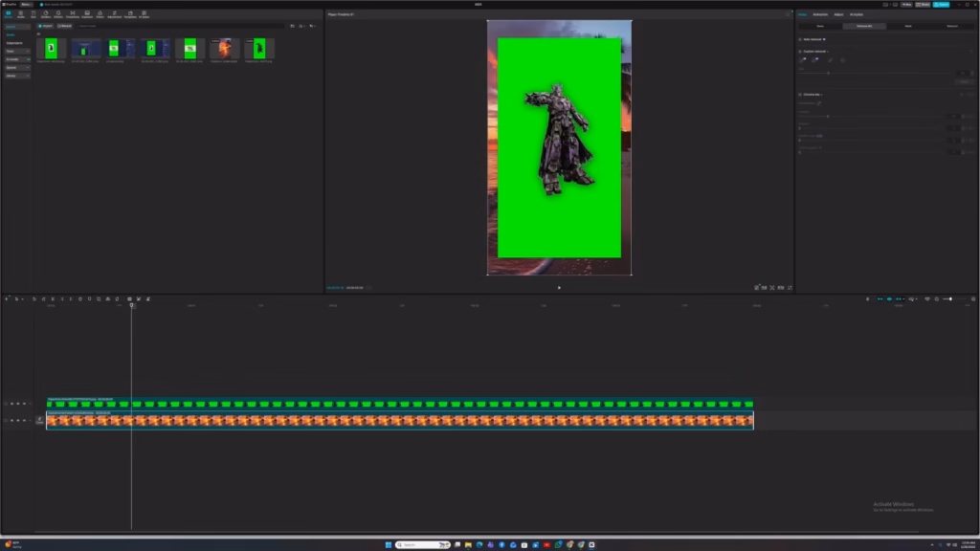Viewport: 980px width, 551px height.
Task: Click the zoom-in icon at timeline toolbar end
Action: [973, 299]
